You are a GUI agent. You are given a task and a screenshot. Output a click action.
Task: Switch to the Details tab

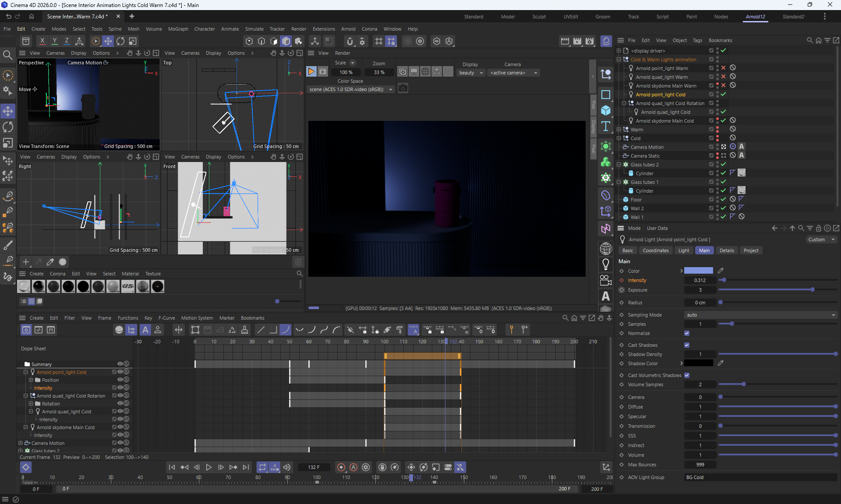(x=726, y=250)
